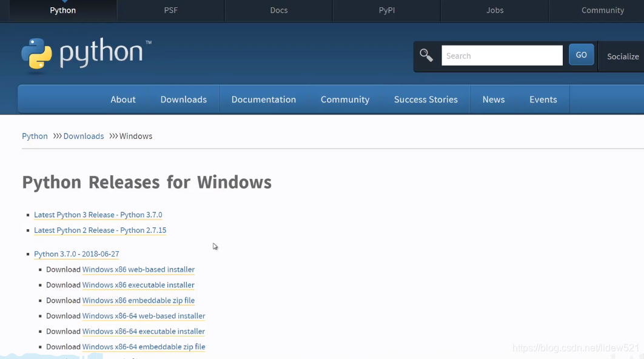Download Windows x86-64 embeddable zip file
The image size is (644, 359).
click(144, 347)
